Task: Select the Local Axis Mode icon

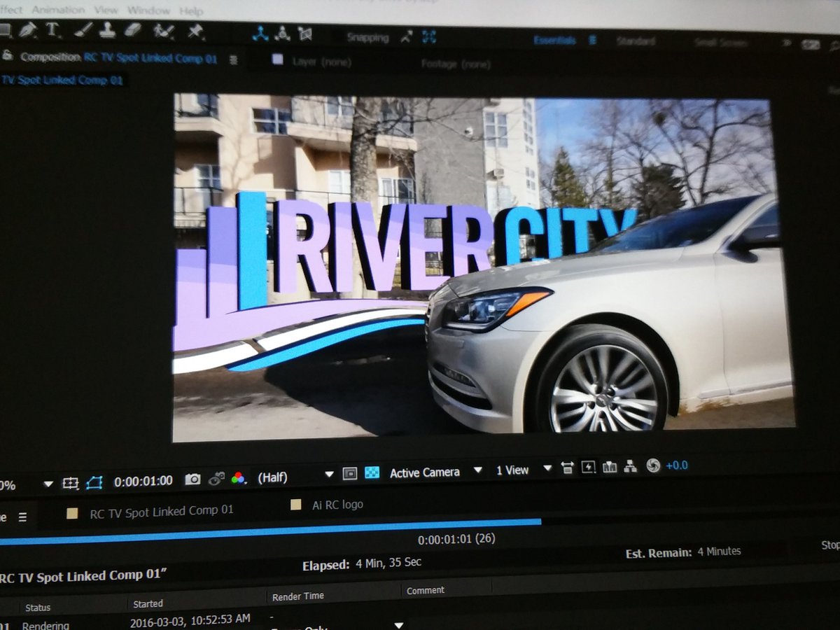Action: coord(260,32)
